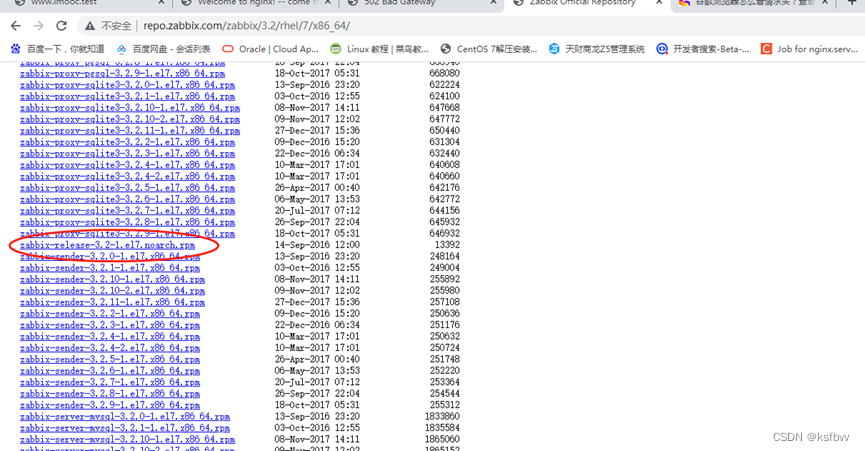Open zabbix-sender-3.2.8-1.el7 link

[110, 394]
